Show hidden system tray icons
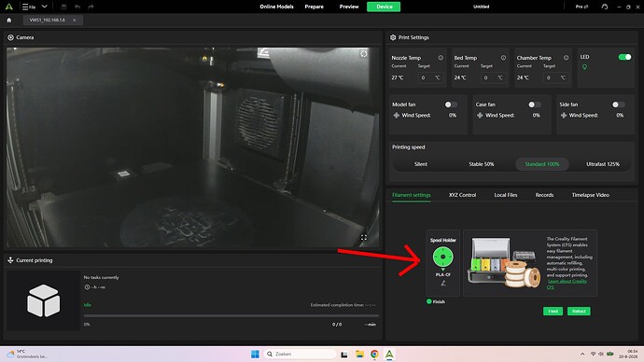Image resolution: width=644 pixels, height=362 pixels. tap(582, 354)
